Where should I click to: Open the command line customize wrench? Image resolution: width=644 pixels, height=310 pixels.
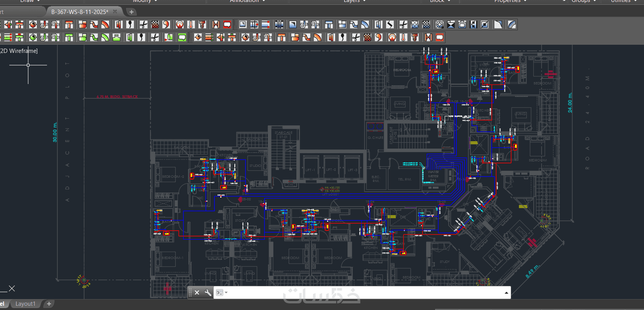click(208, 292)
